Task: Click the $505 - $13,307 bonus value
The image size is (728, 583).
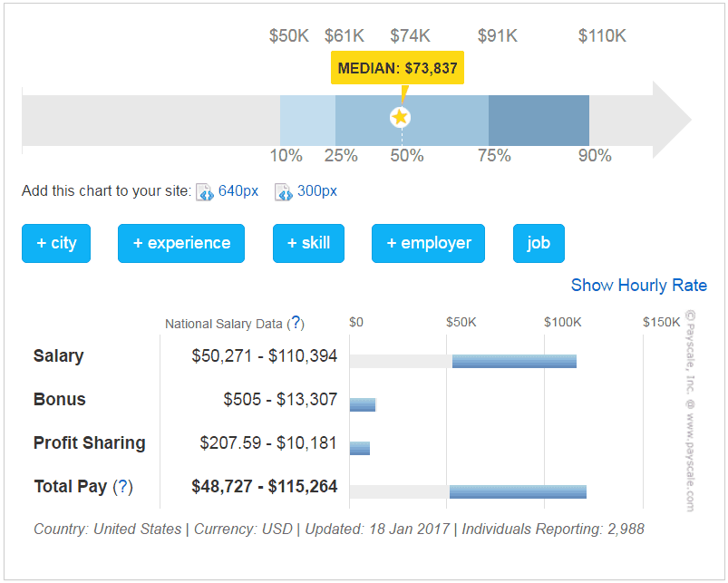Action: coord(280,399)
